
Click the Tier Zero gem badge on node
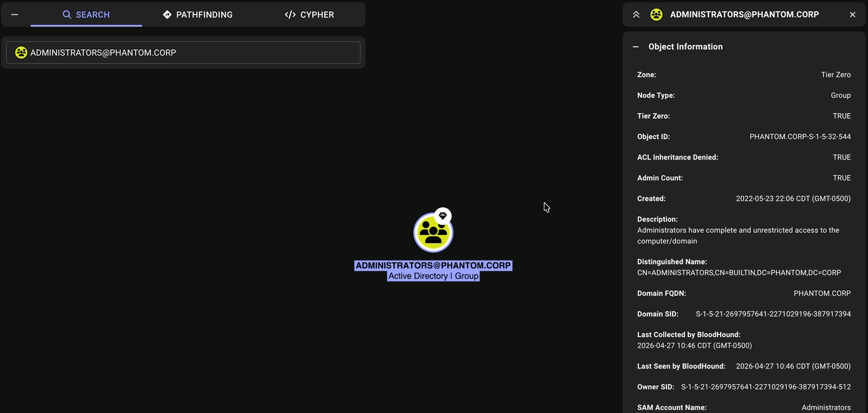point(442,216)
